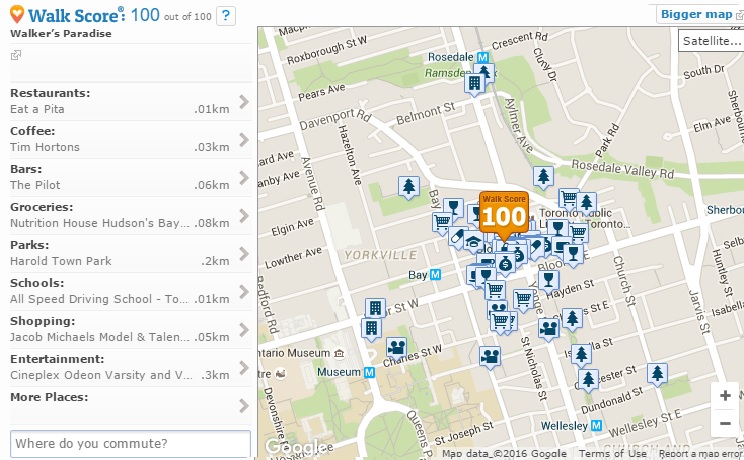Select the tree marker on Rosedale Valley Rd
The image size is (744, 460).
click(x=543, y=177)
